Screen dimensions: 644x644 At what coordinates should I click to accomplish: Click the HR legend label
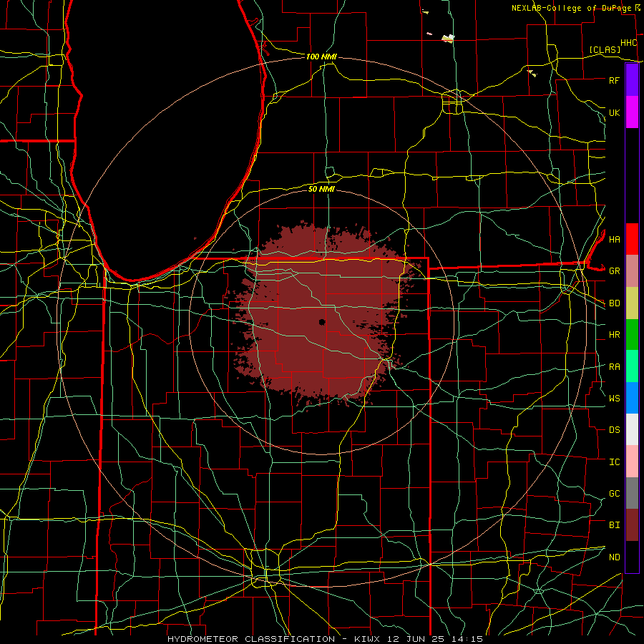(x=615, y=335)
